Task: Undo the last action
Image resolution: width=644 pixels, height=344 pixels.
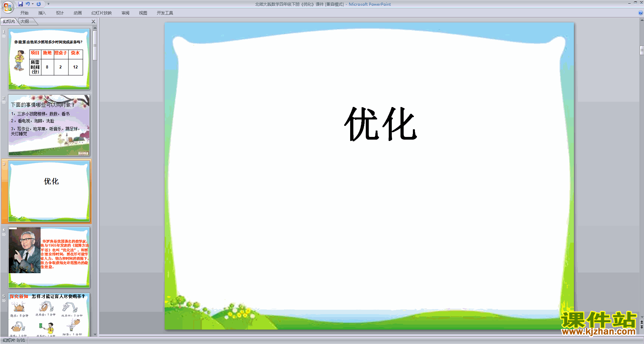Action: 28,4
